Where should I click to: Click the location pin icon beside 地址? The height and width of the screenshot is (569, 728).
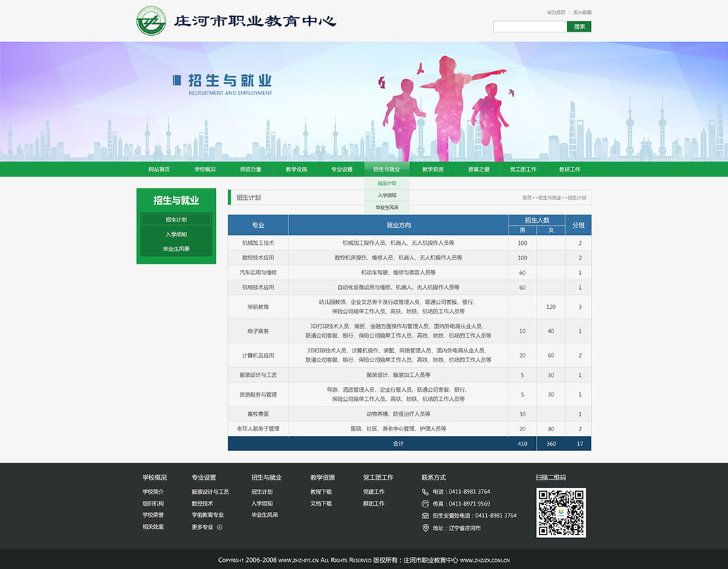tap(426, 528)
